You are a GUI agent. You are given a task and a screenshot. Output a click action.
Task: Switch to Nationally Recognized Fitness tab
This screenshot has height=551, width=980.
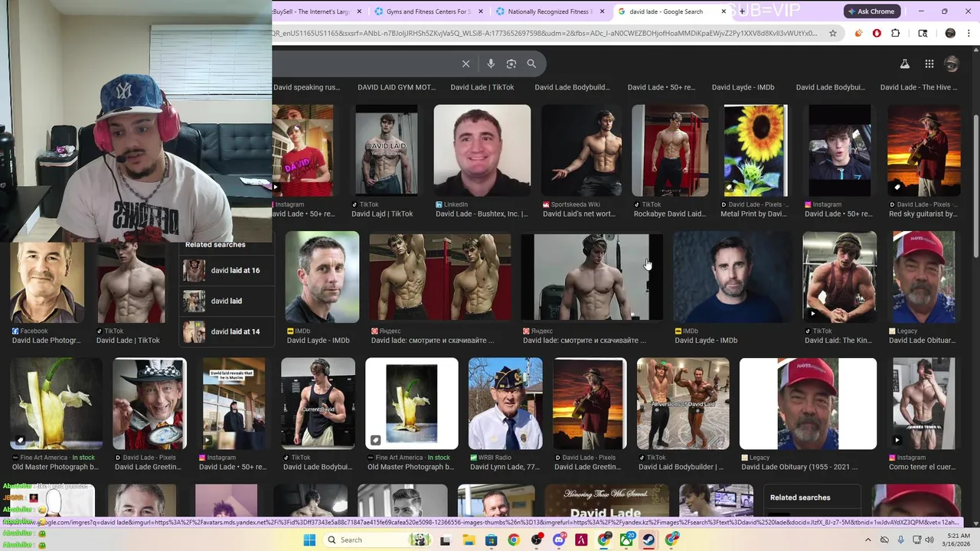click(548, 11)
